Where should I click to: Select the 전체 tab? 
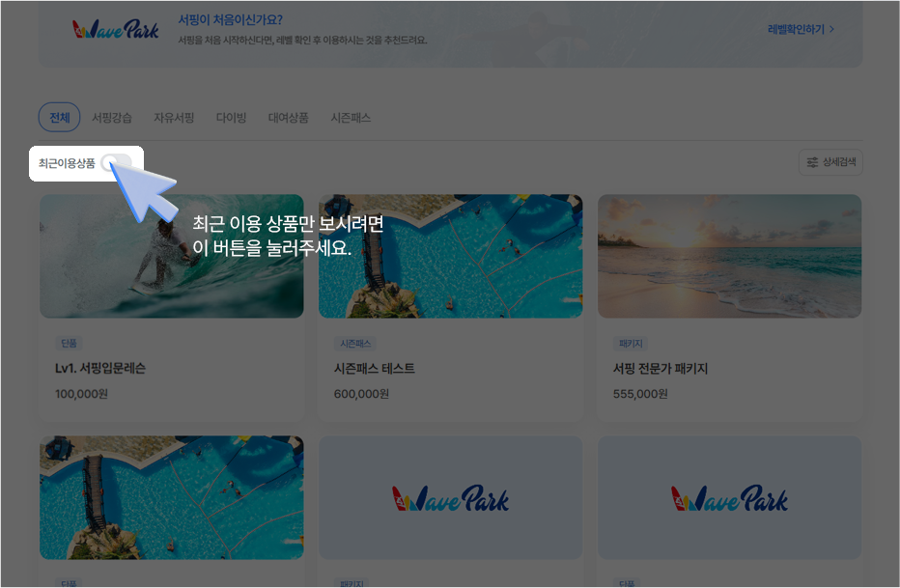point(59,117)
